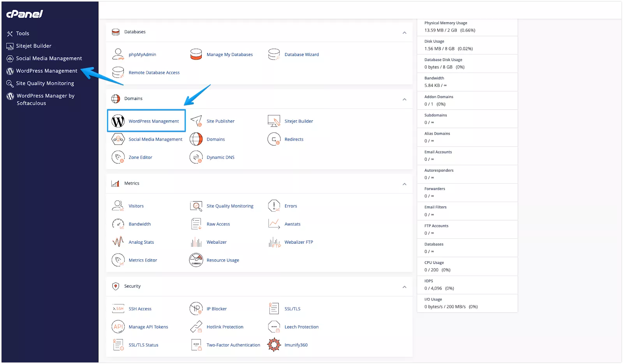Open Webalizer FTP statistics
The width and height of the screenshot is (623, 364).
tap(299, 242)
